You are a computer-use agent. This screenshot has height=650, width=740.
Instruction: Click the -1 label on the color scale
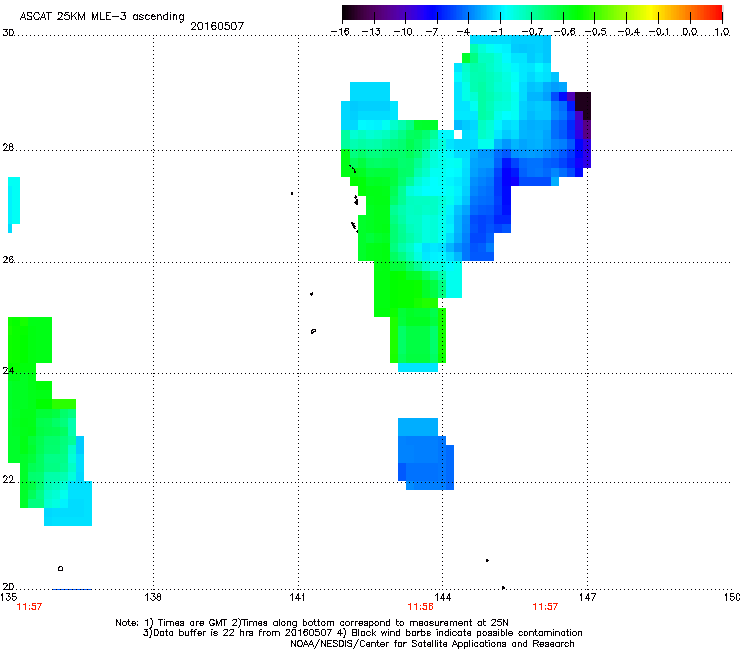pos(496,32)
